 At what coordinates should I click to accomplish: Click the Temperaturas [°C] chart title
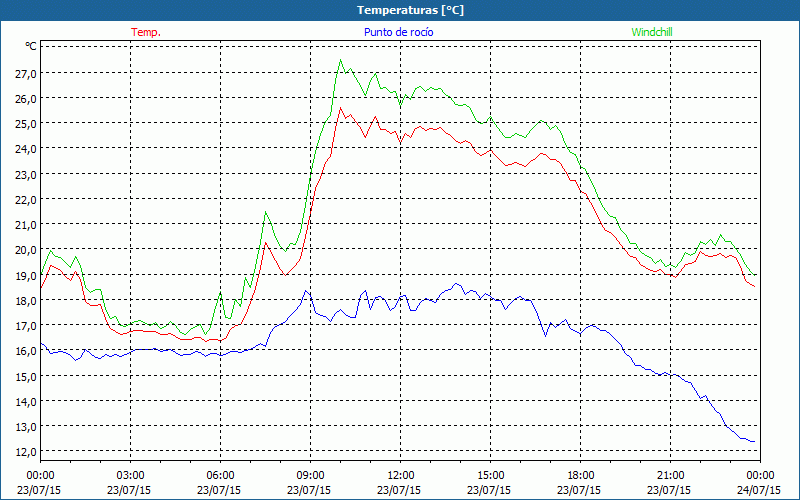pyautogui.click(x=410, y=10)
